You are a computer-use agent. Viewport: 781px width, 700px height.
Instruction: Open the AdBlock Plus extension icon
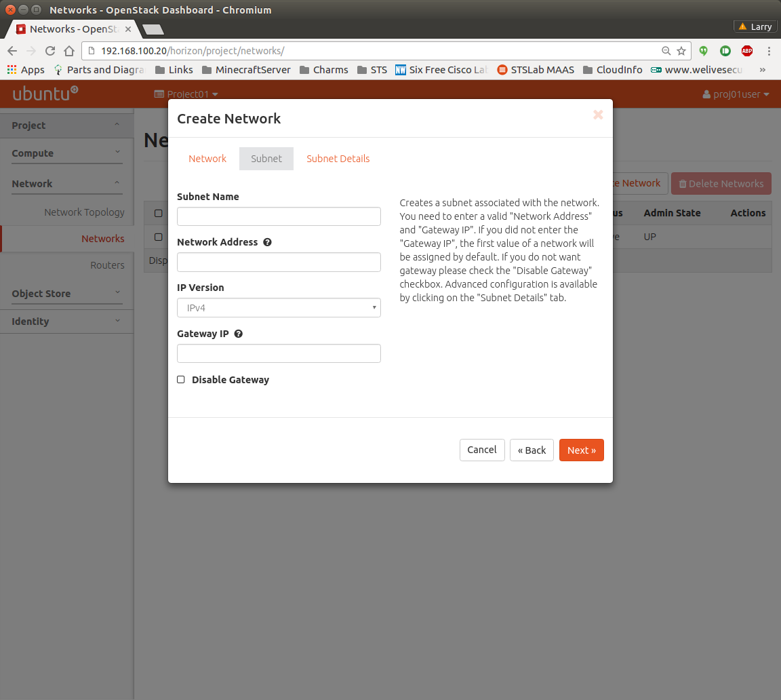point(746,51)
